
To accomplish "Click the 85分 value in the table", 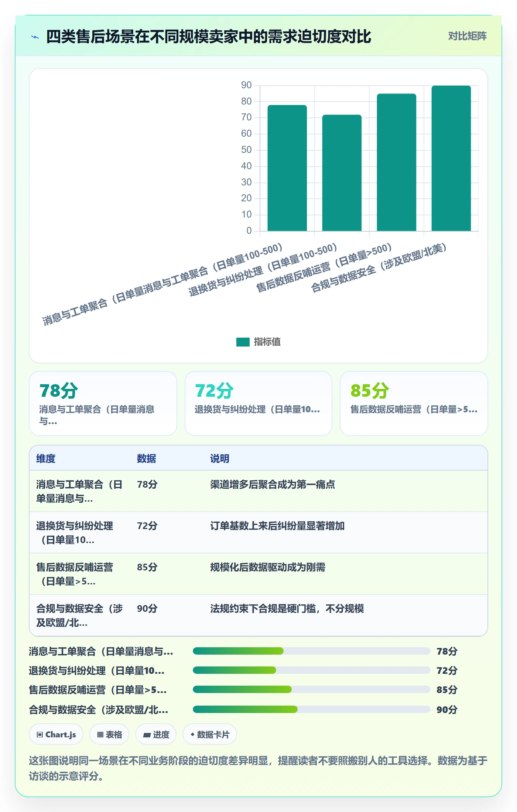I will pos(147,567).
